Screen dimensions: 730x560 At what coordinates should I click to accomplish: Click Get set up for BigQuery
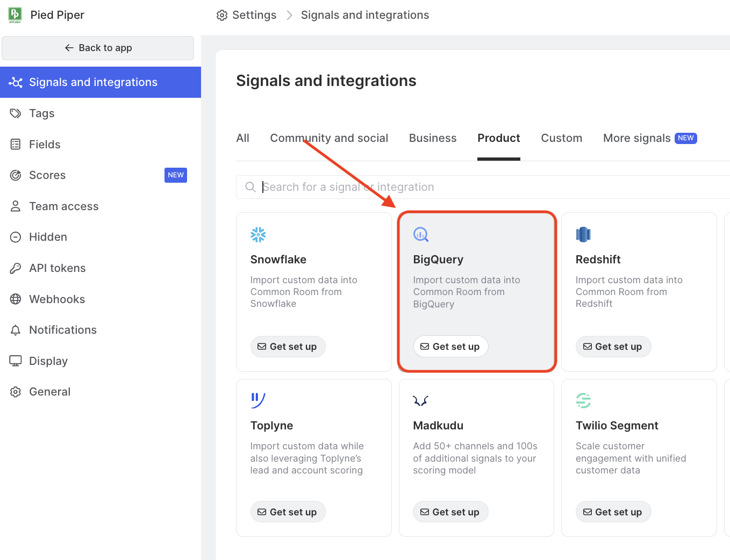tap(450, 347)
